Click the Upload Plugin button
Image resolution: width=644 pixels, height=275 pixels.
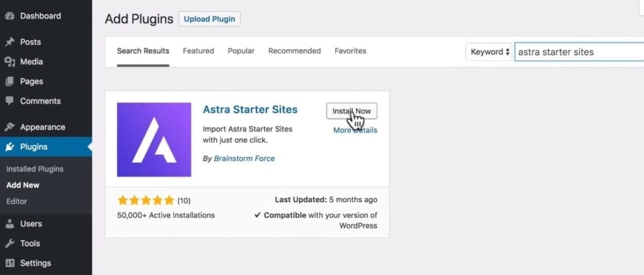tap(209, 19)
